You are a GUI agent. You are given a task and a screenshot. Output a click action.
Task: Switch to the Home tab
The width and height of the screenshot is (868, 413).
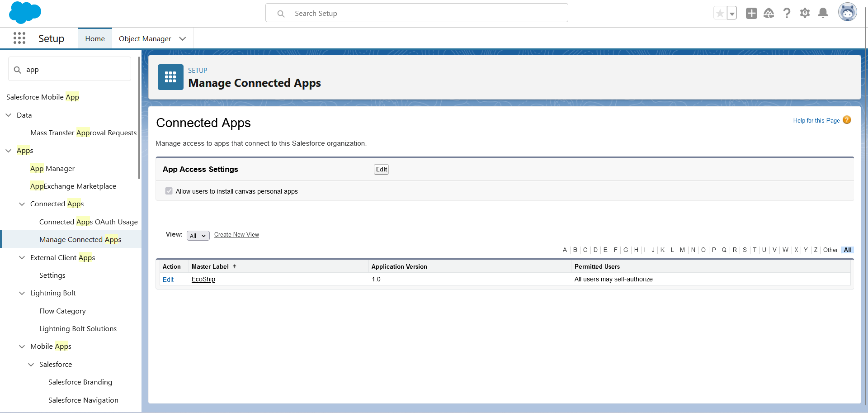click(95, 39)
